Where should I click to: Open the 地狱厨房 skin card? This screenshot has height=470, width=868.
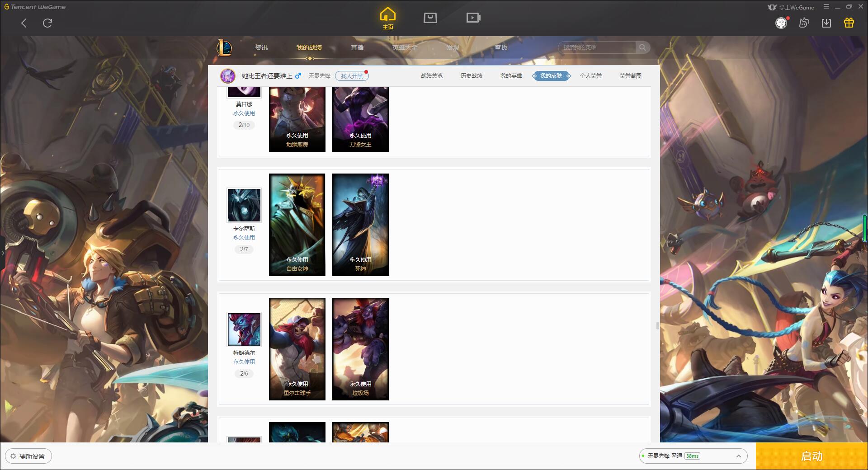tap(297, 119)
